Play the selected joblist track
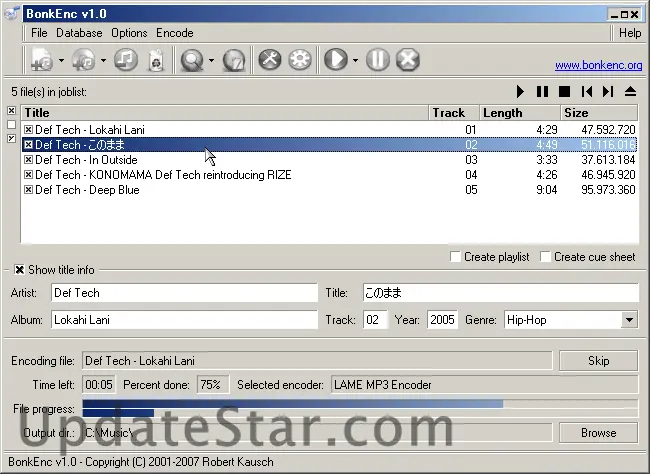Image resolution: width=650 pixels, height=474 pixels. (520, 92)
